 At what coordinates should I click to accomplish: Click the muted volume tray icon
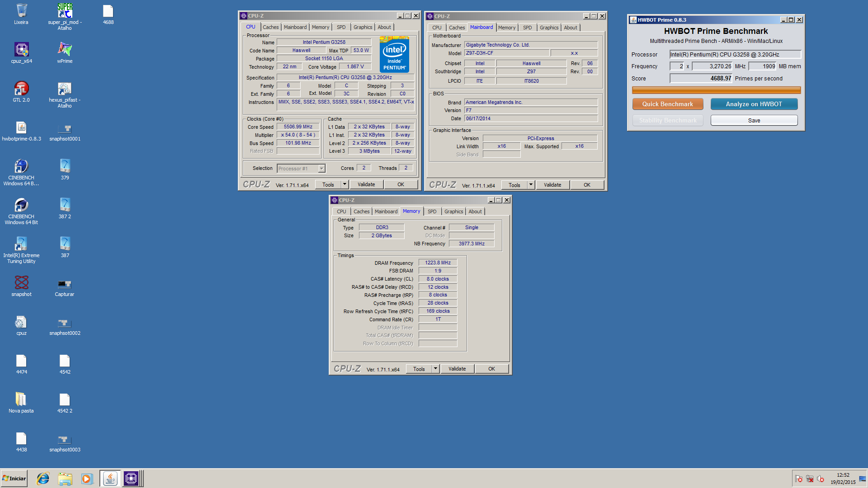(x=821, y=479)
